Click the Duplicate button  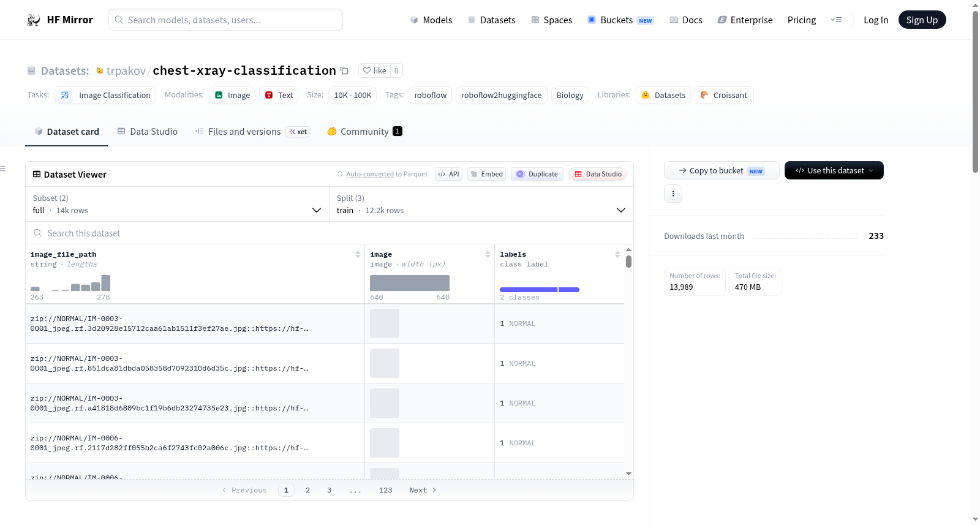(x=537, y=174)
